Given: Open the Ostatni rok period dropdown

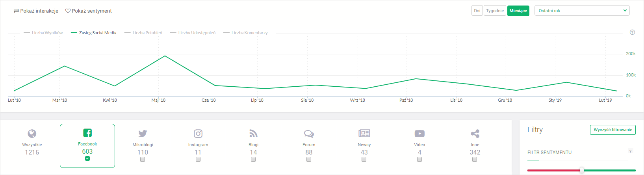Looking at the screenshot, I should 582,11.
